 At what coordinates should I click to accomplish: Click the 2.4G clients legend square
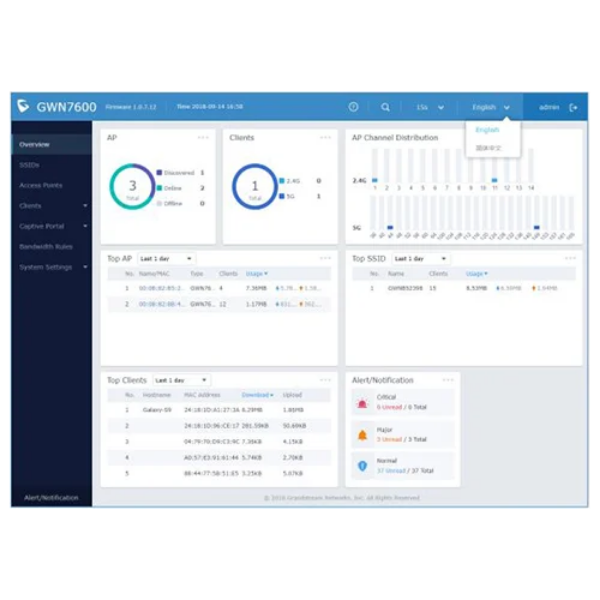point(282,181)
